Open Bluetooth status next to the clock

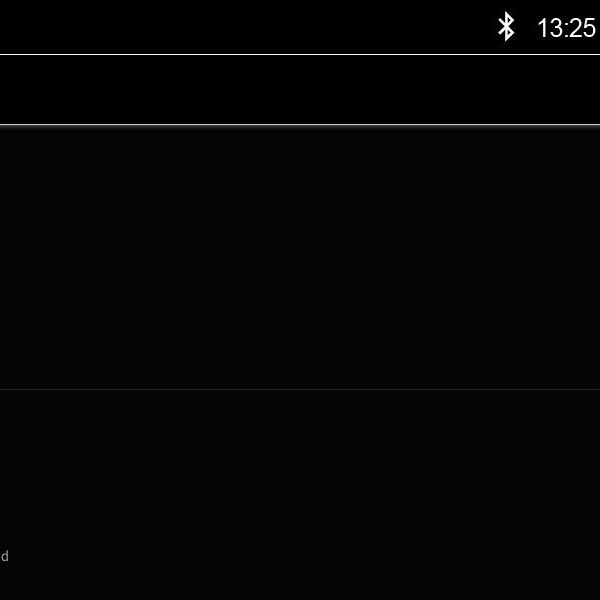(506, 27)
